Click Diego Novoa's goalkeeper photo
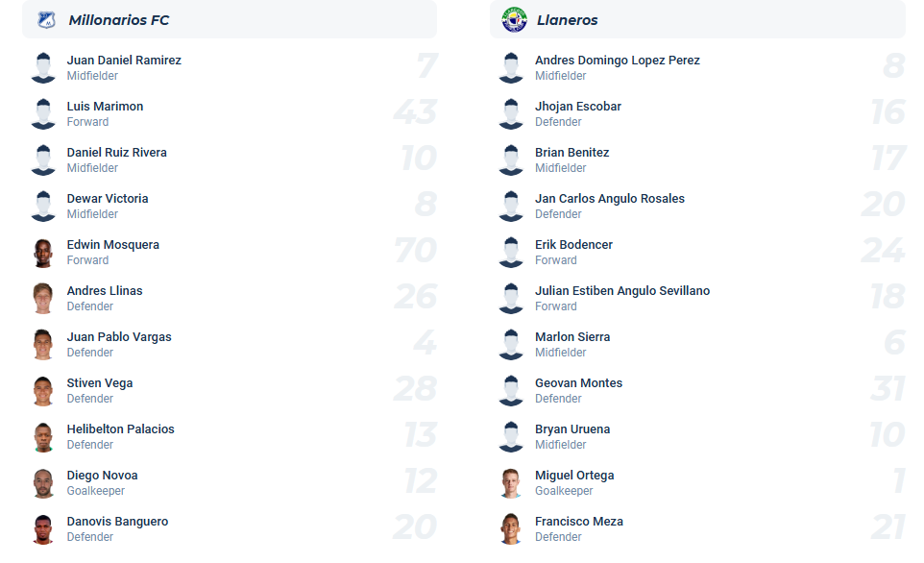 [43, 483]
